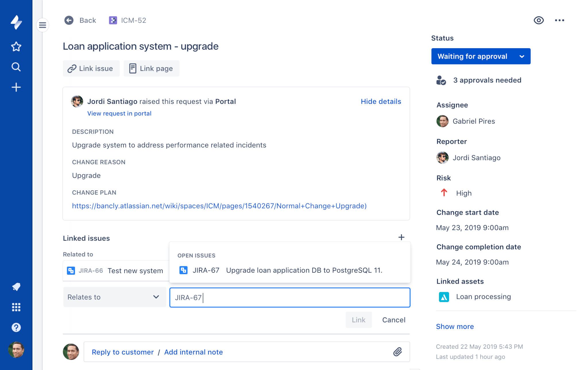Click the Link page button

pyautogui.click(x=151, y=68)
